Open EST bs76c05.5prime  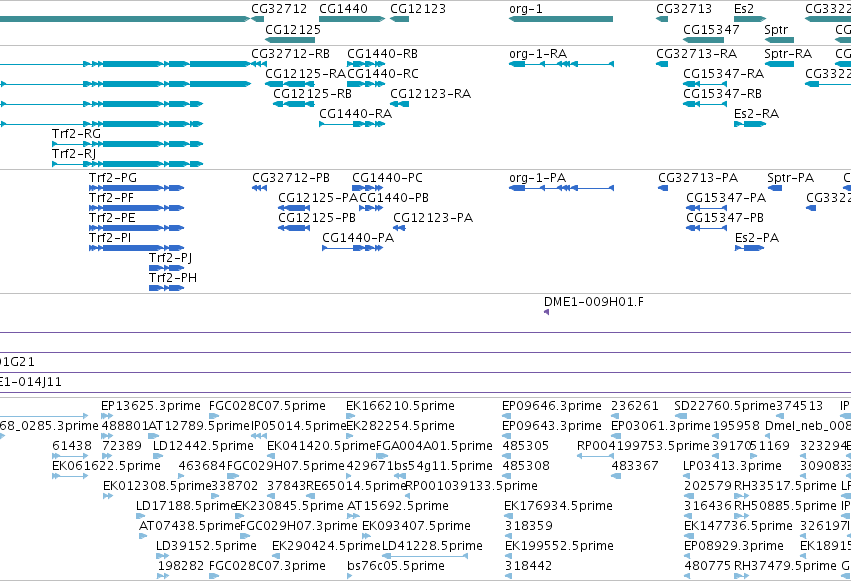coord(396,566)
